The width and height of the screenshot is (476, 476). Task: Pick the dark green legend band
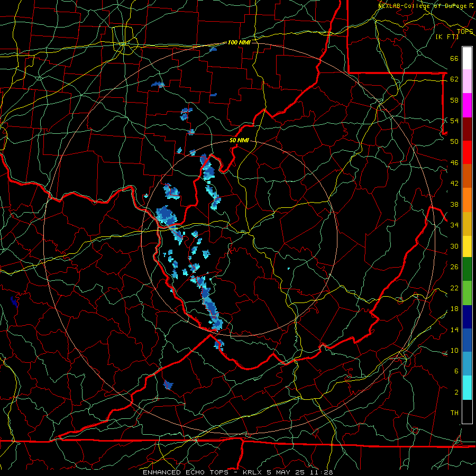467,269
